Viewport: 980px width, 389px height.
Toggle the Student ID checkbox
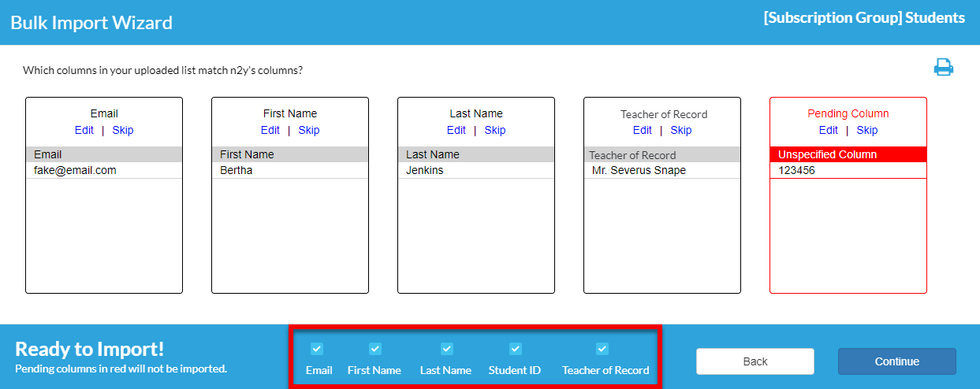pyautogui.click(x=516, y=349)
